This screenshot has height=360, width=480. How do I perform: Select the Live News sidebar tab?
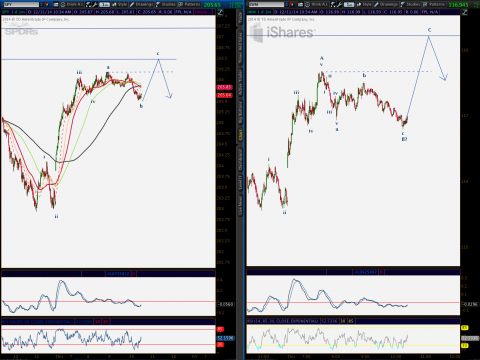tap(240, 205)
